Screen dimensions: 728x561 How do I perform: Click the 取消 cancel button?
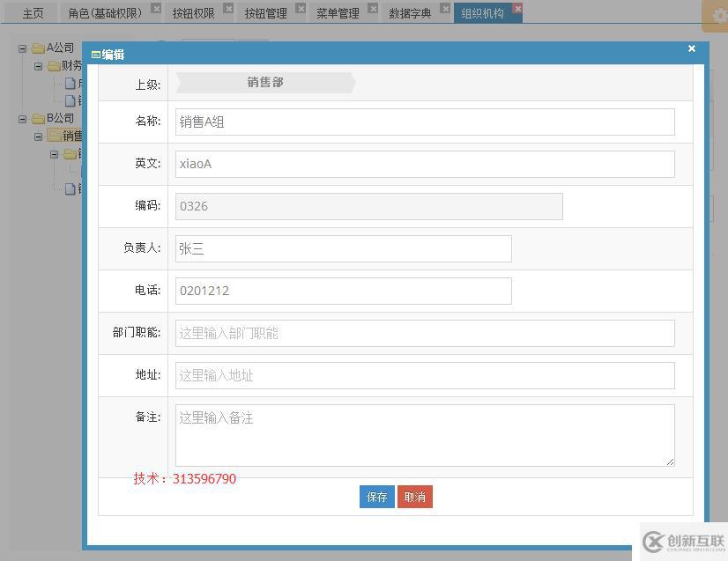[x=414, y=497]
